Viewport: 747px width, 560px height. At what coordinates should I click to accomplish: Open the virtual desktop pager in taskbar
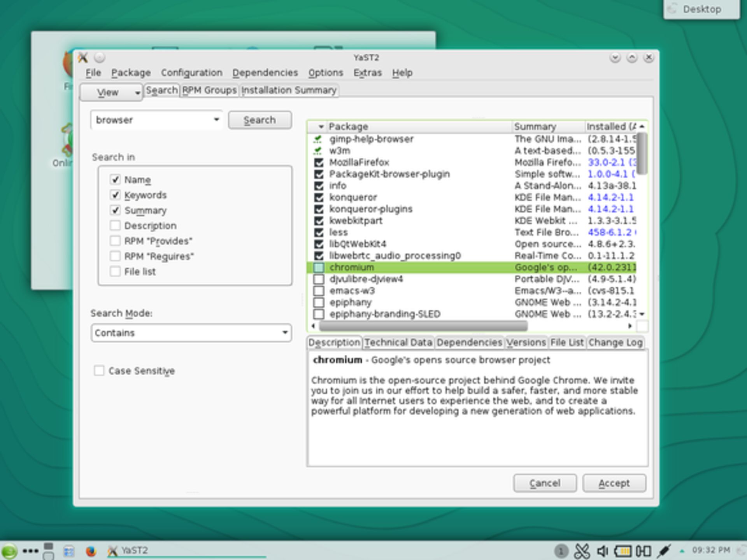(x=49, y=551)
